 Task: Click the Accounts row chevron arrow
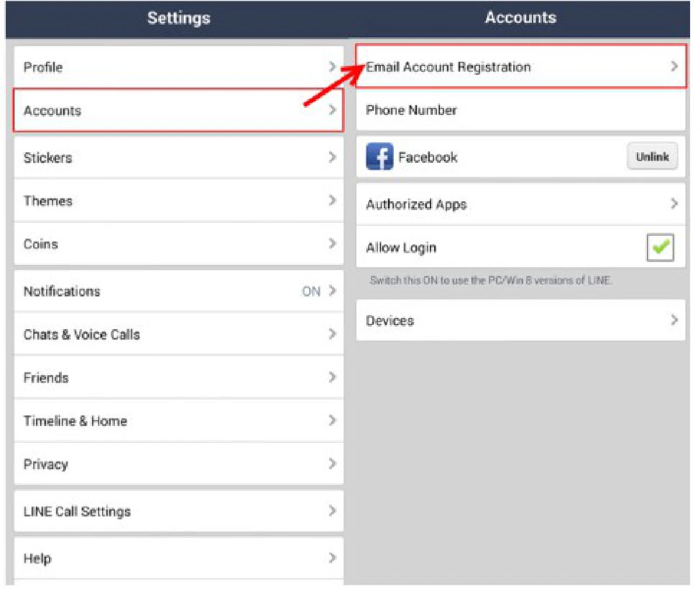[x=332, y=110]
